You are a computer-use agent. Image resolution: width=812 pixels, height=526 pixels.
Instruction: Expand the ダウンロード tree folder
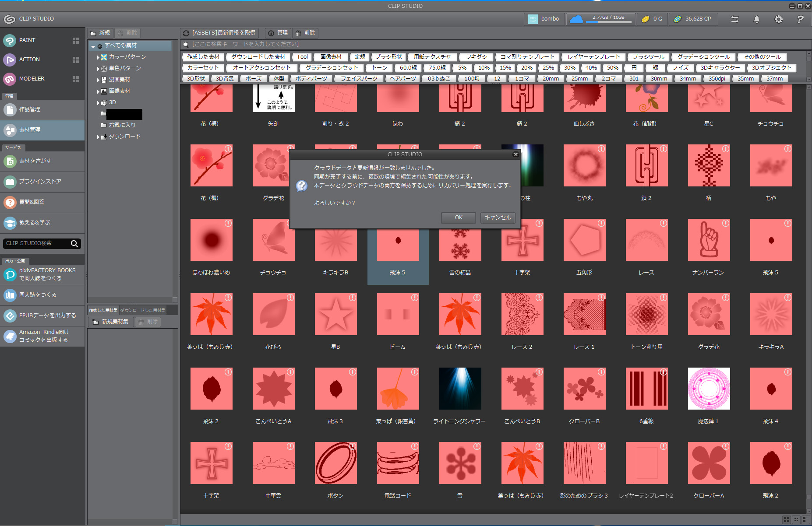[98, 137]
